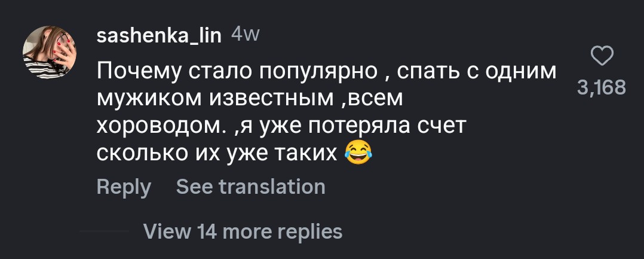
Task: Click the username sashenka_lin
Action: [x=159, y=36]
